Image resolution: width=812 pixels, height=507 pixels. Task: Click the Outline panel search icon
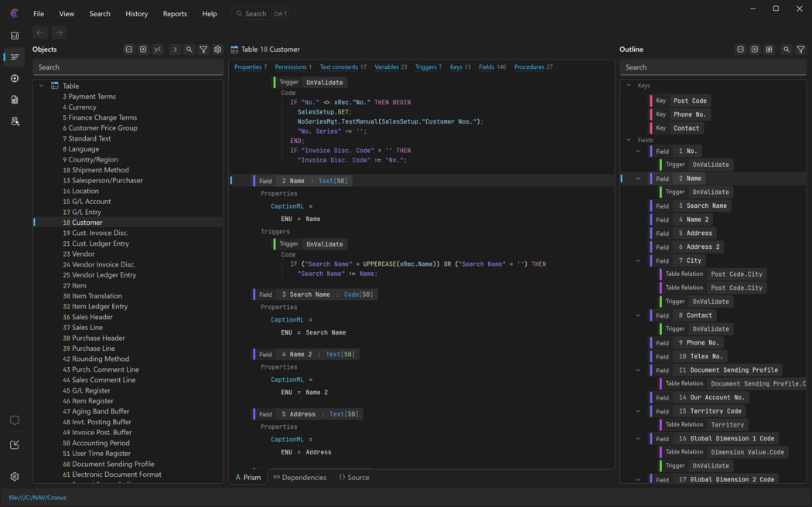786,49
